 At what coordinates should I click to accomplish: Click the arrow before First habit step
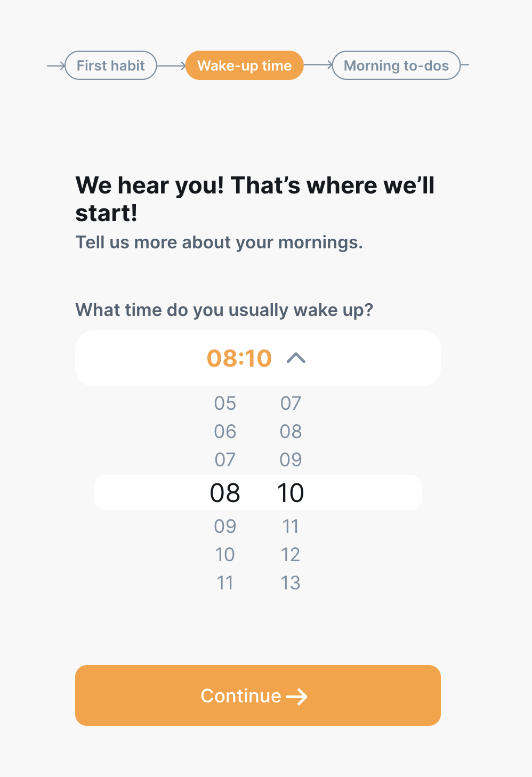(x=56, y=66)
